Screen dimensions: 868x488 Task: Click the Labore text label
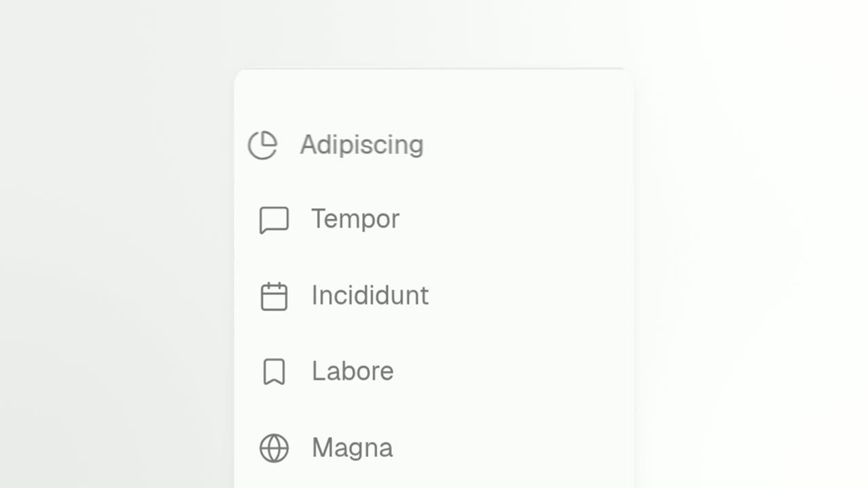[x=353, y=371]
